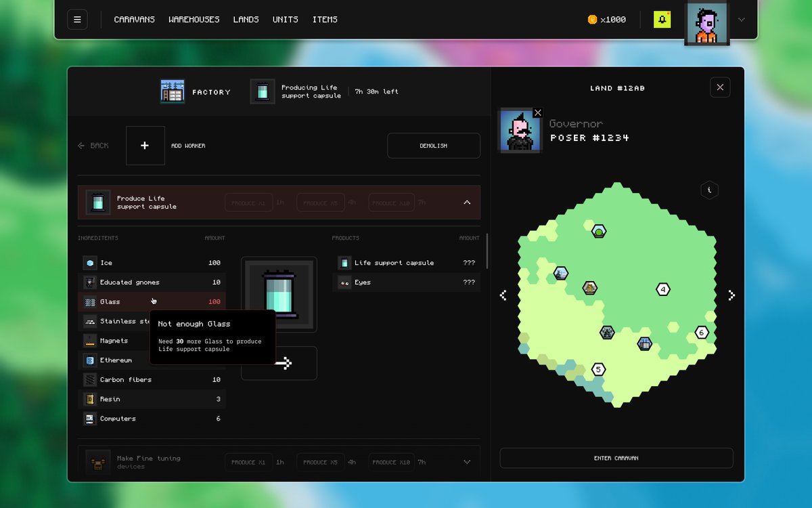Open land info with the hexagon i icon

point(709,190)
